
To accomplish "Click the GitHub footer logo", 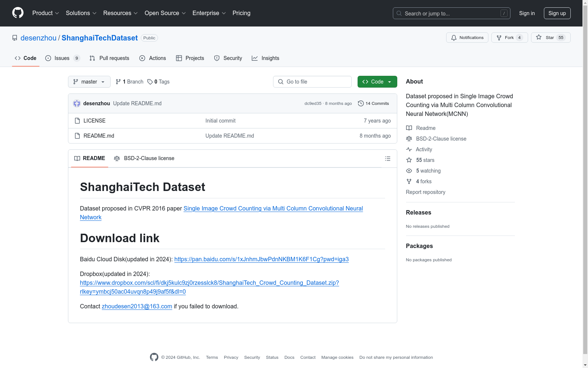I will point(154,357).
